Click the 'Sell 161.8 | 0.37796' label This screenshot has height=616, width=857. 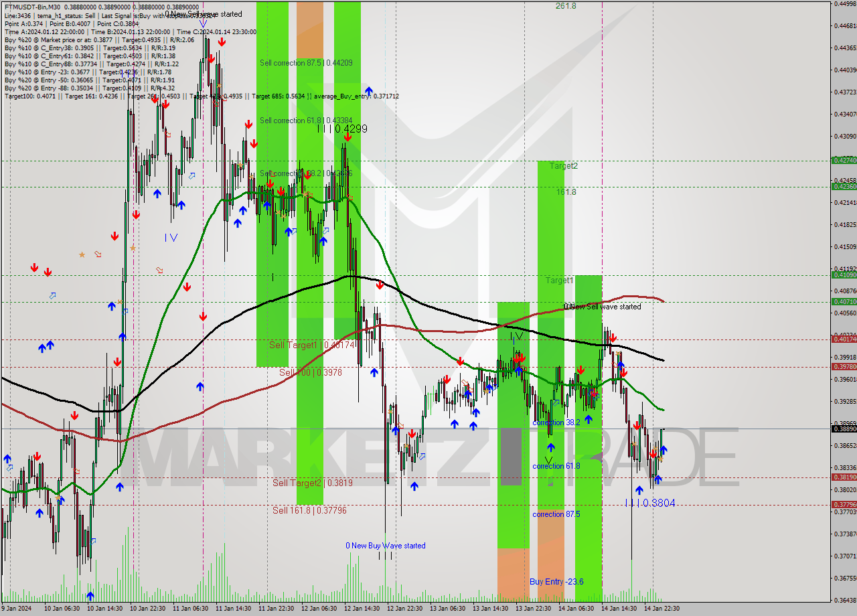(x=309, y=510)
